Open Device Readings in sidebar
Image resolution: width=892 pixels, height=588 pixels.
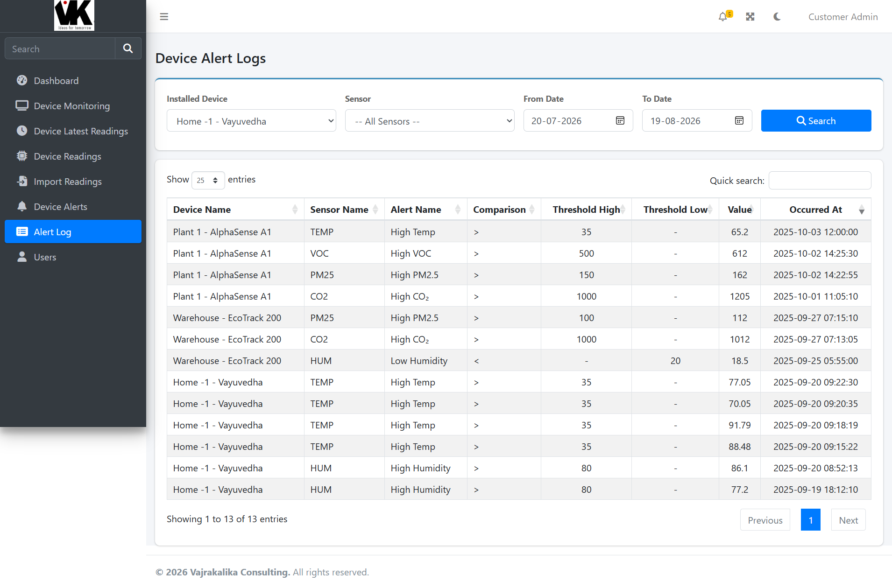pyautogui.click(x=73, y=156)
